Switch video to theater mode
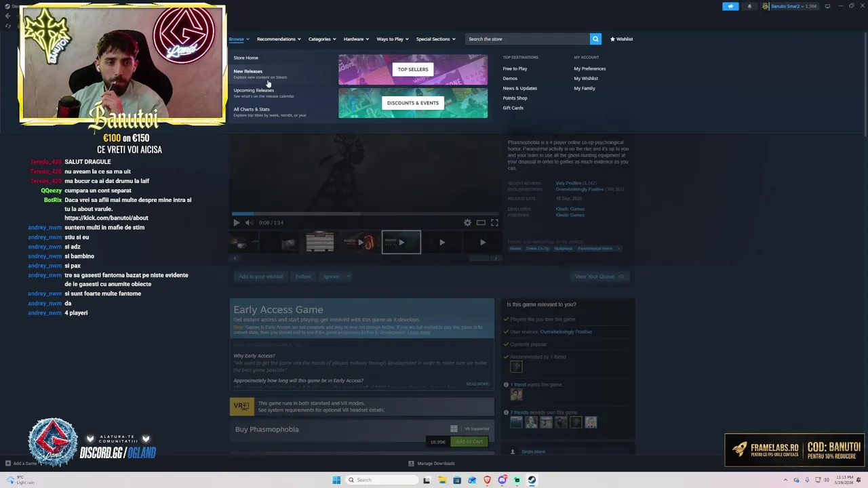 481,222
